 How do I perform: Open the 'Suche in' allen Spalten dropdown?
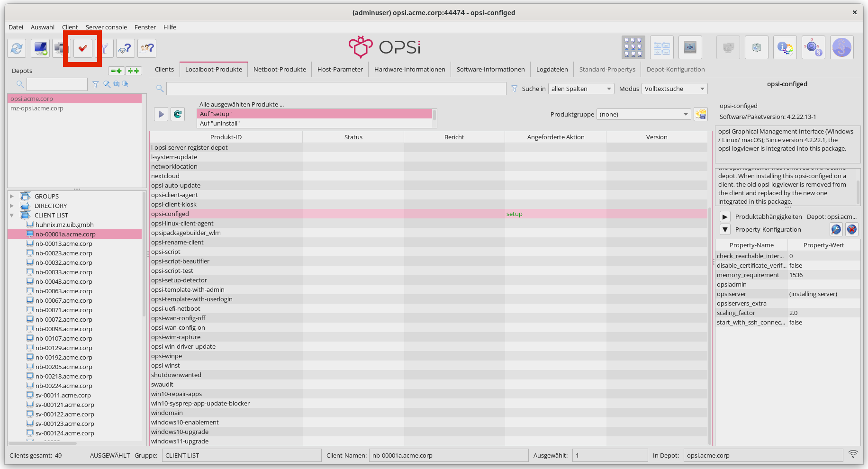coord(581,89)
